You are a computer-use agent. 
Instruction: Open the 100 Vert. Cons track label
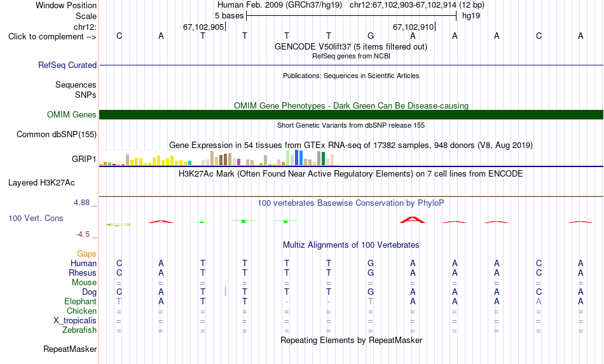[x=36, y=218]
